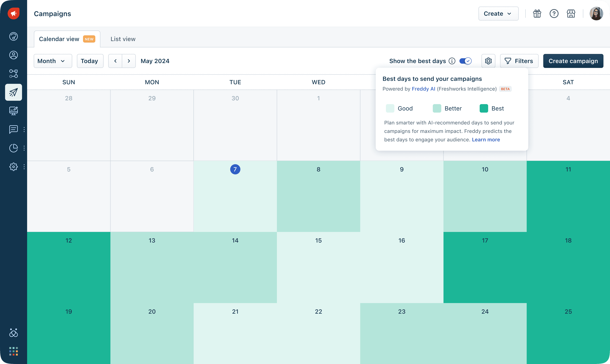Click the app switcher grid icon
The height and width of the screenshot is (364, 610).
point(14,351)
